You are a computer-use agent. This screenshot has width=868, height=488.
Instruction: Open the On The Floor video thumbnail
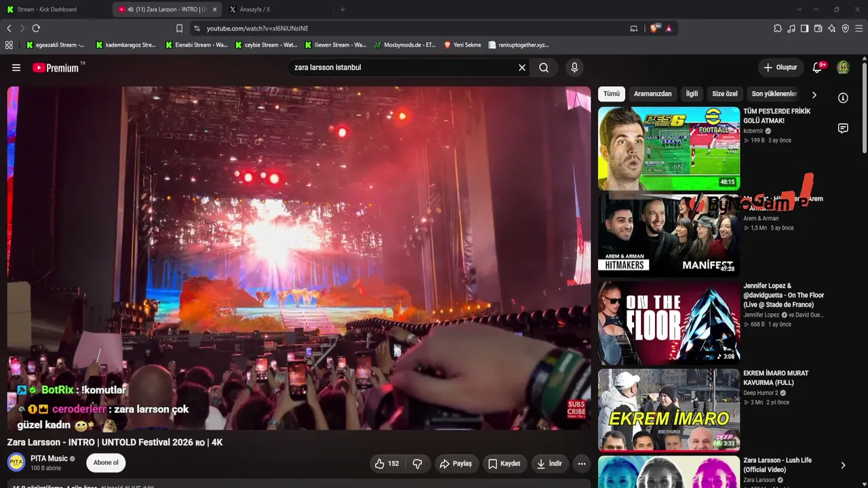point(669,323)
